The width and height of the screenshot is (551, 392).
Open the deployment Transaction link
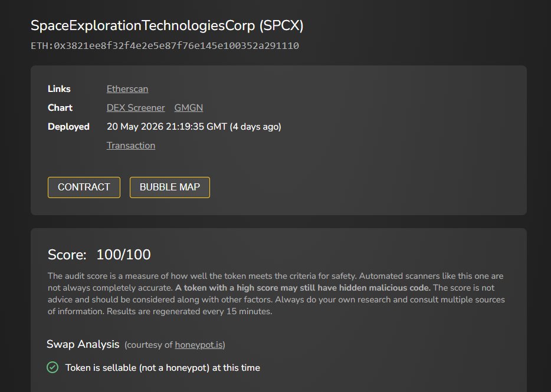coord(131,146)
